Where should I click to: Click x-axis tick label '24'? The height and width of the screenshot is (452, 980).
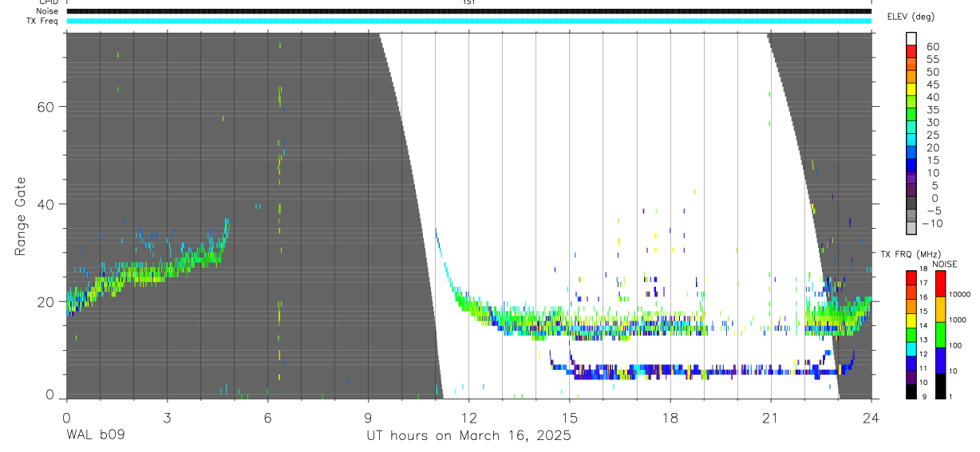pyautogui.click(x=871, y=417)
